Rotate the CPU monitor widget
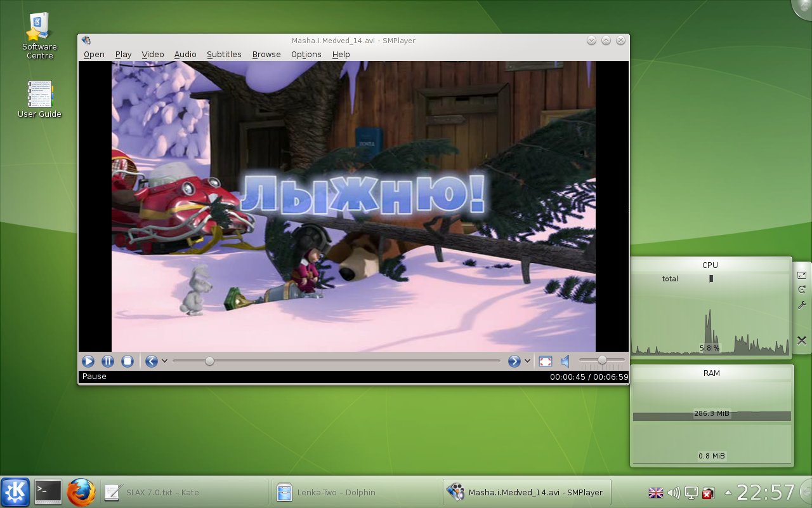 point(801,288)
